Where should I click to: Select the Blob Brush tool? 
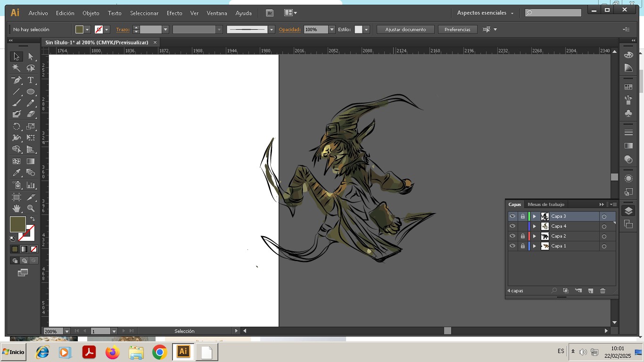click(17, 114)
